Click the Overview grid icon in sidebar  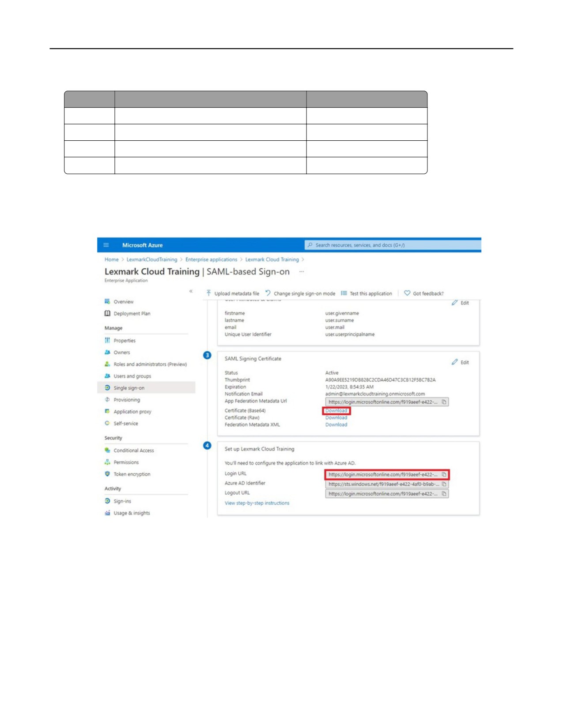tap(107, 301)
